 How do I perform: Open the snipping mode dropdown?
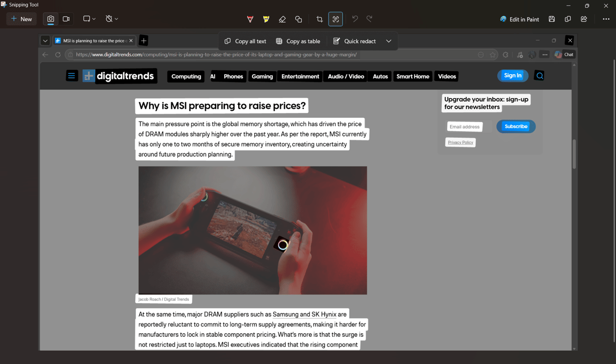click(93, 18)
